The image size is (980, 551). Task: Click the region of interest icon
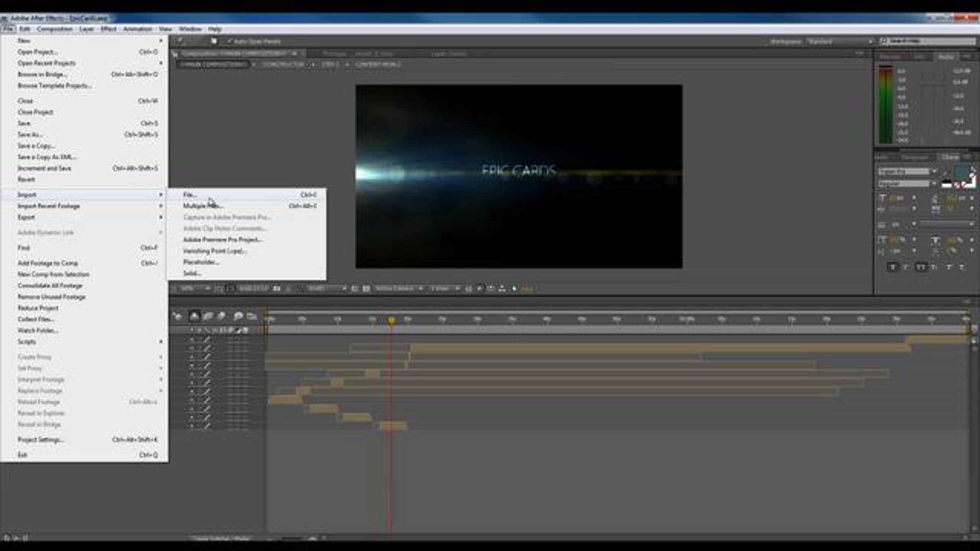click(354, 289)
